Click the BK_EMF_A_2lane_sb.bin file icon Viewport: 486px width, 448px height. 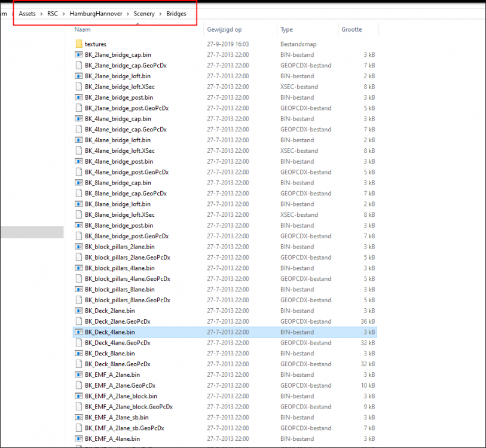(79, 418)
